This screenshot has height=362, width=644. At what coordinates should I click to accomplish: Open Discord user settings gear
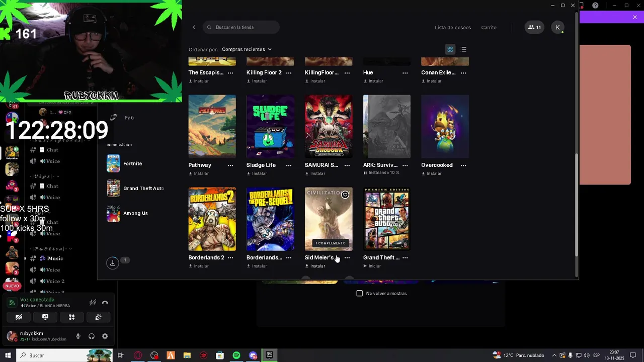pos(105,336)
